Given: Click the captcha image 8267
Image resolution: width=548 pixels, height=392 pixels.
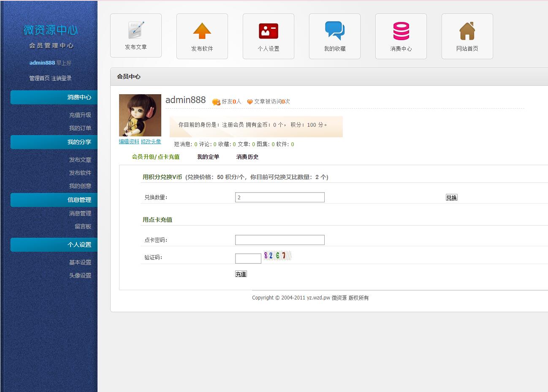Looking at the screenshot, I should pyautogui.click(x=277, y=256).
